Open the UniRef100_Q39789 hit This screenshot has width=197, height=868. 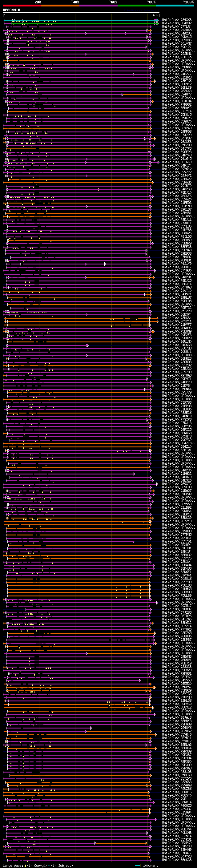(x=177, y=372)
